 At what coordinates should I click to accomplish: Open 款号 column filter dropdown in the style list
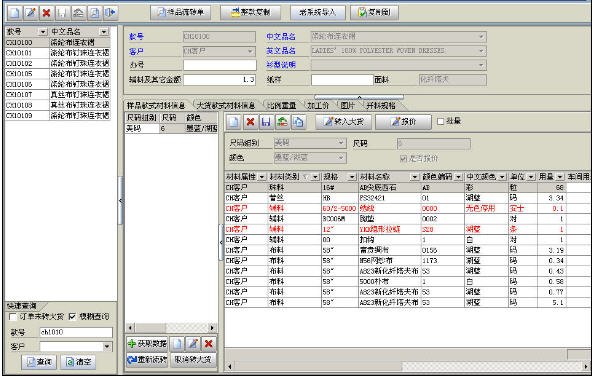43,32
